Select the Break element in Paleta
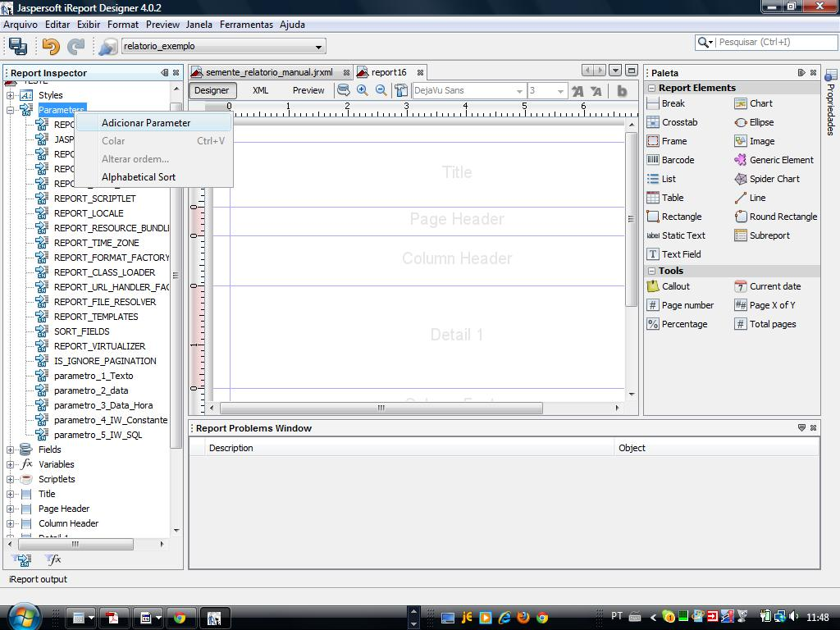The width and height of the screenshot is (840, 630). click(x=666, y=103)
